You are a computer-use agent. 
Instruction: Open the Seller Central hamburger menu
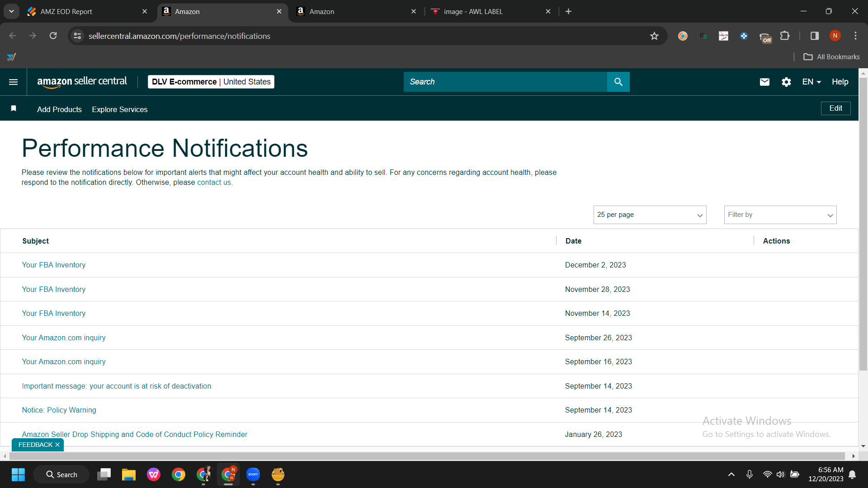[13, 82]
